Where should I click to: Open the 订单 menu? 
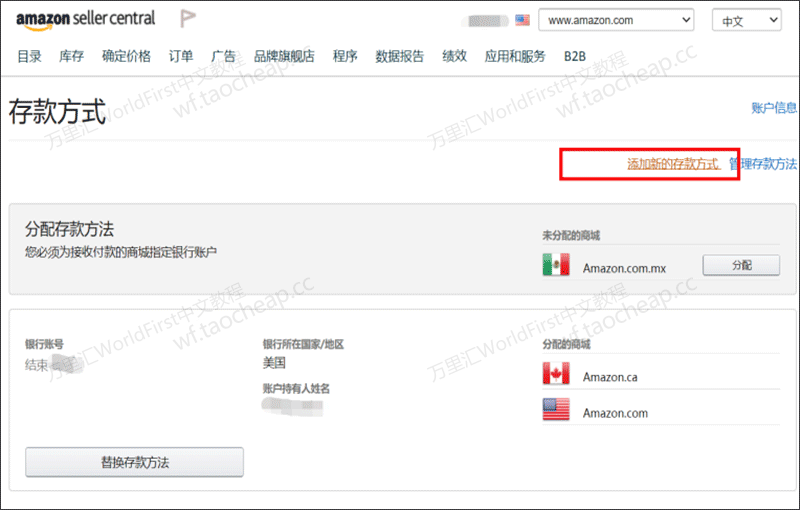click(x=181, y=56)
